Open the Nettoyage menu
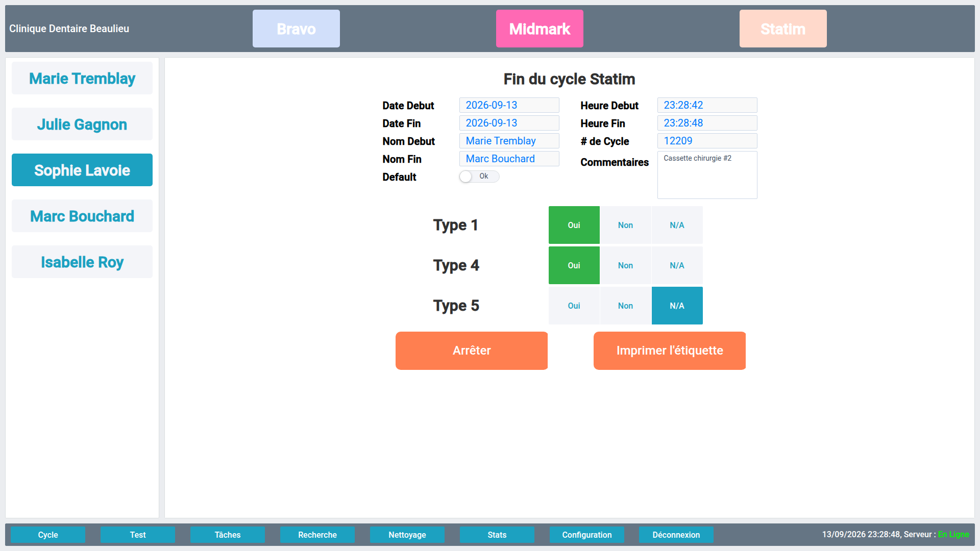Viewport: 980px width, 551px height. pos(407,535)
